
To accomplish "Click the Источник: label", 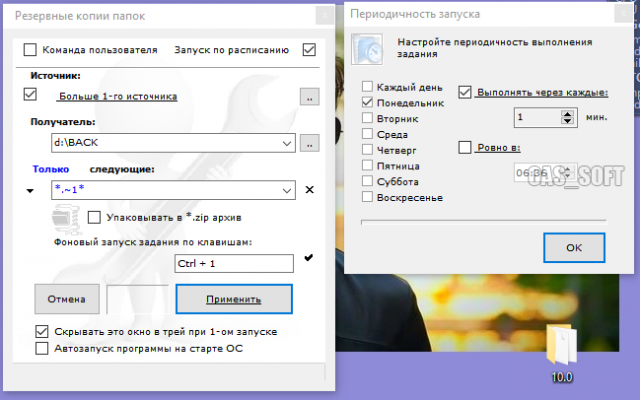I will 56,76.
